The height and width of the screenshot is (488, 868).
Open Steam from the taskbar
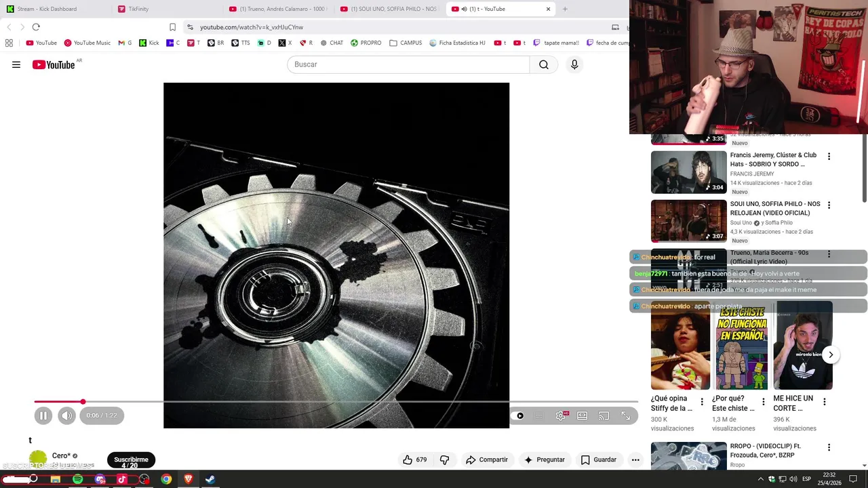(210, 479)
